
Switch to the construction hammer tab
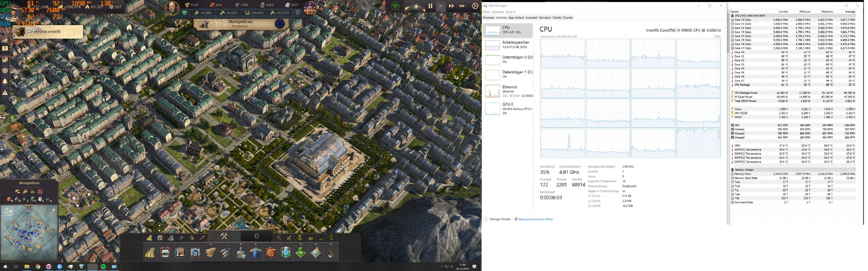point(224,236)
